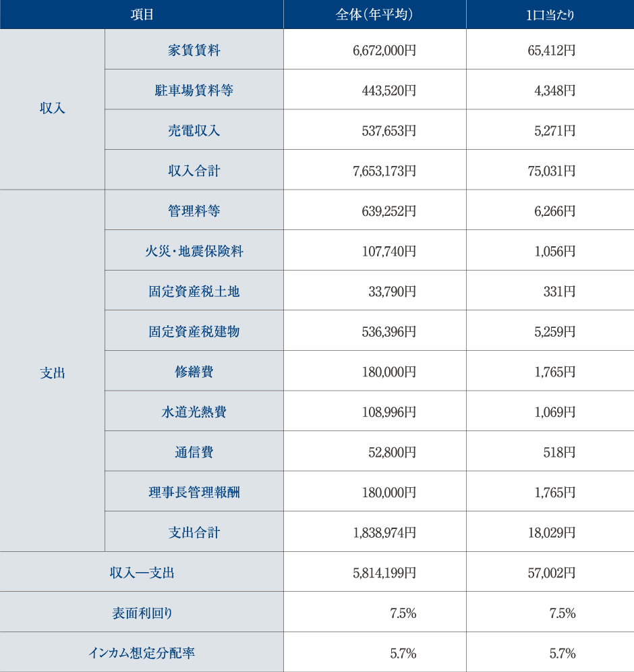Click the 項目 column header
Image resolution: width=634 pixels, height=672 pixels.
pyautogui.click(x=142, y=15)
